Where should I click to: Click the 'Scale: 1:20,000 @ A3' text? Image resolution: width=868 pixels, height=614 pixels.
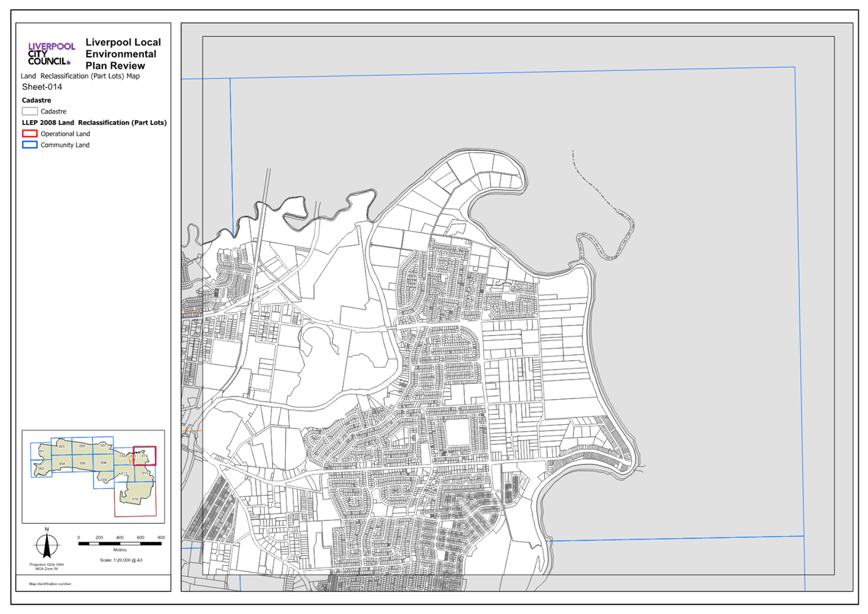point(121,560)
